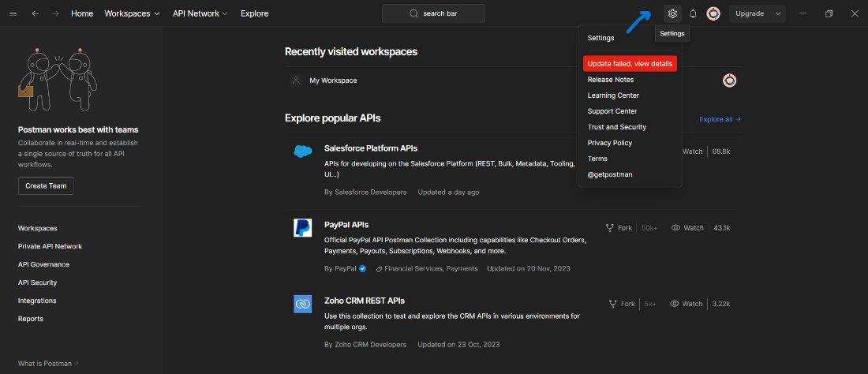Open @getpostman menu item

click(x=610, y=174)
